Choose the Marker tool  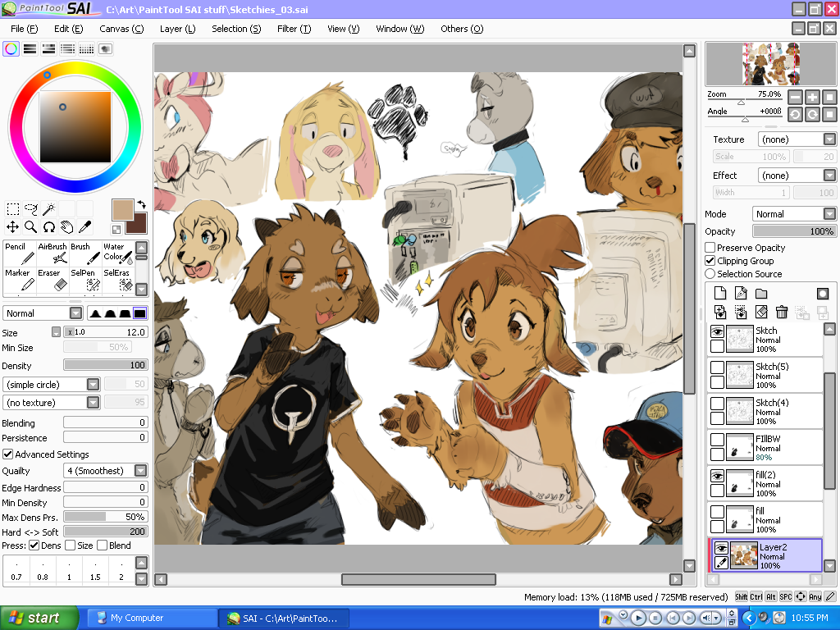[x=20, y=280]
